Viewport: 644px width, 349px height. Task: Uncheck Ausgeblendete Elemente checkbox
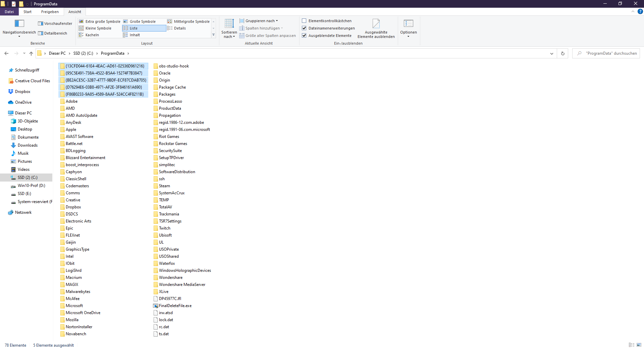(x=304, y=36)
